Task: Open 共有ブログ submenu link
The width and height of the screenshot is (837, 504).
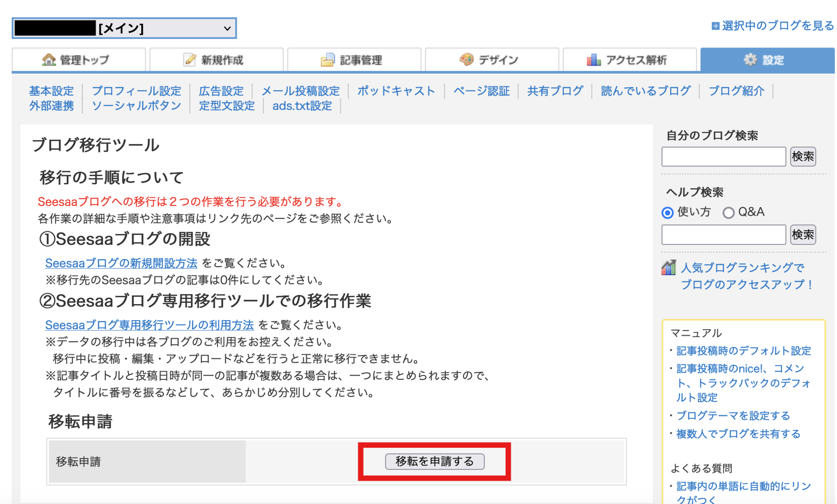Action: [x=555, y=91]
